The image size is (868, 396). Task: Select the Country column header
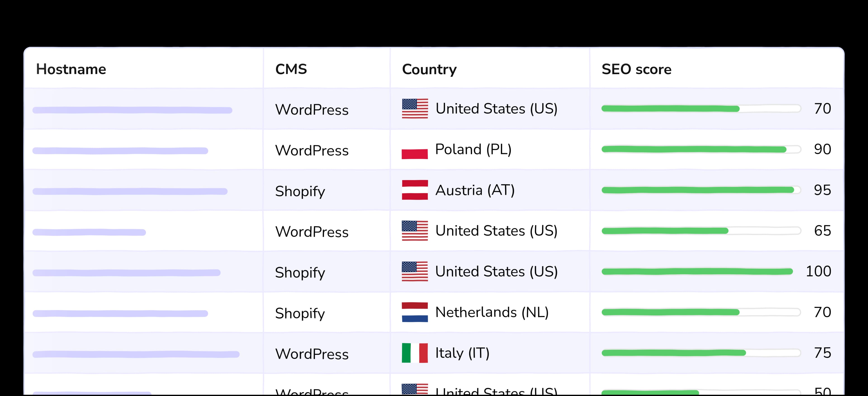pyautogui.click(x=429, y=69)
